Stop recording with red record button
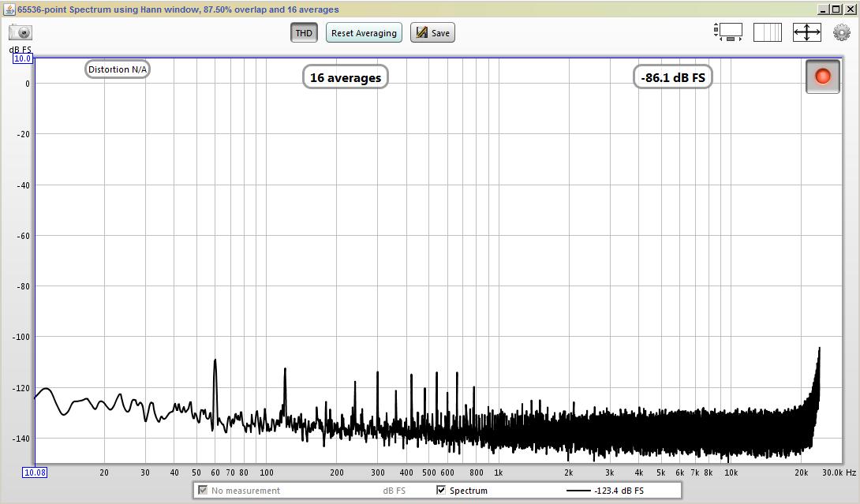Viewport: 860px width, 504px height. tap(823, 77)
